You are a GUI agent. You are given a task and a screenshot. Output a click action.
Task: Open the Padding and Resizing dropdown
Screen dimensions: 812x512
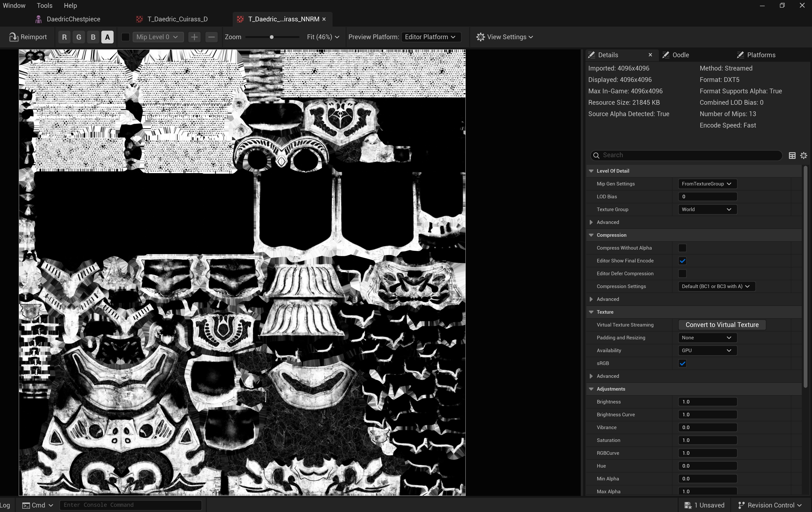click(707, 337)
